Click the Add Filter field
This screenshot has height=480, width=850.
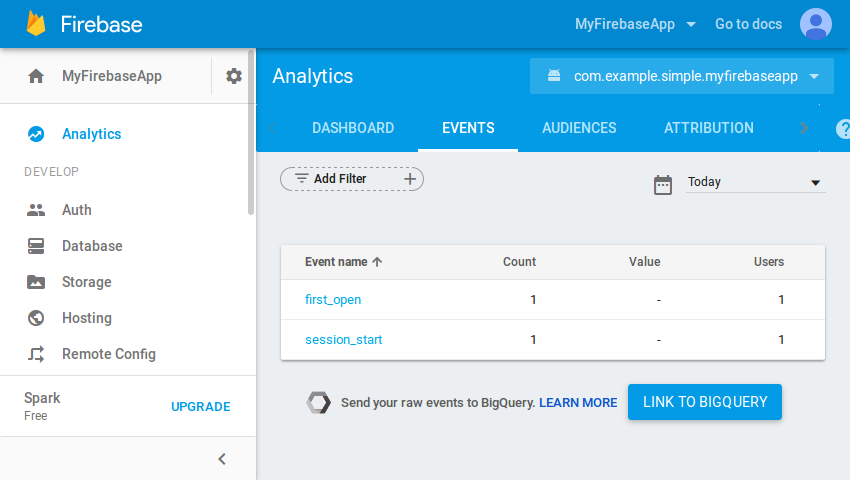[352, 179]
